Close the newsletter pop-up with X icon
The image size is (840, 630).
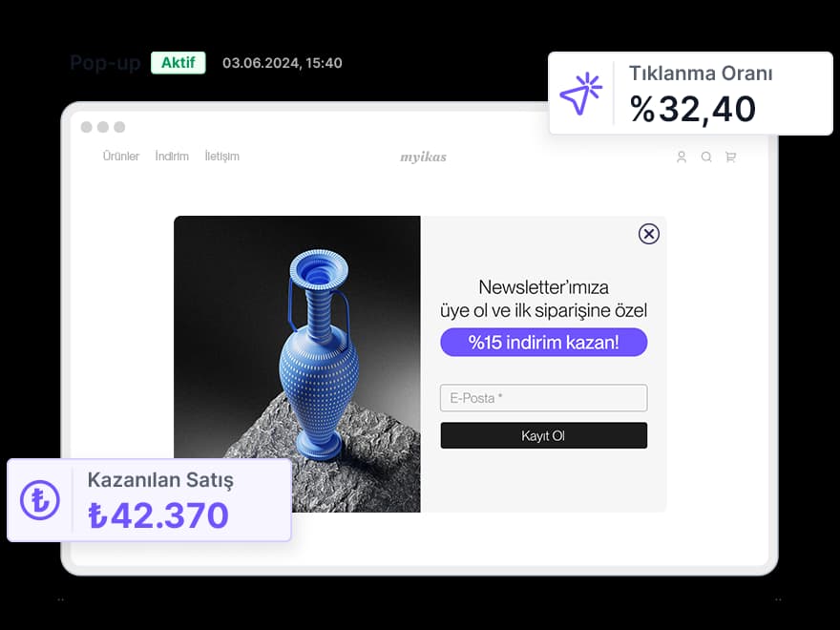click(649, 234)
